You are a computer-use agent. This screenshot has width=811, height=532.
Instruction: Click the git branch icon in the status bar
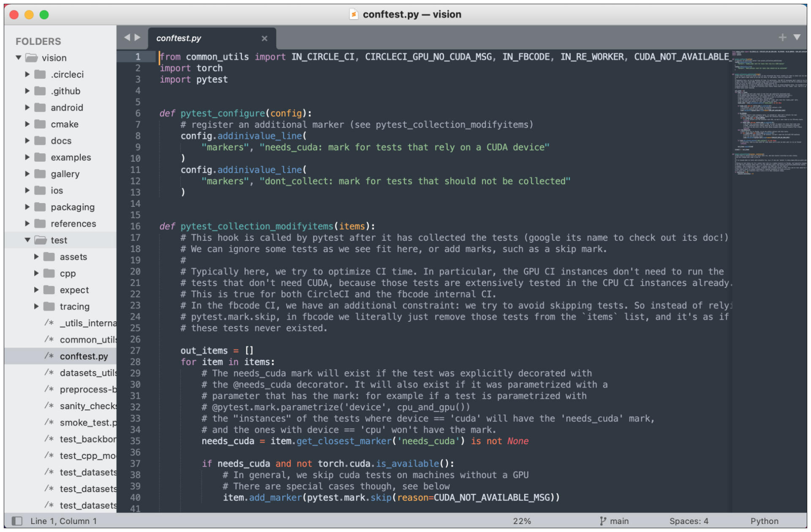tap(603, 521)
